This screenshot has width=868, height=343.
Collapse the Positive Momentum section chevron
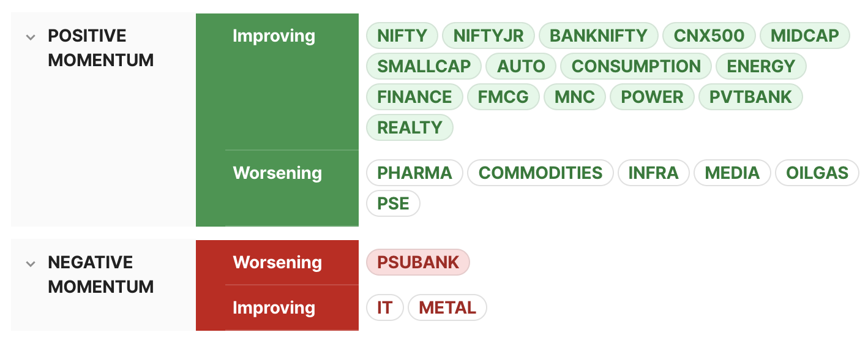[x=31, y=37]
